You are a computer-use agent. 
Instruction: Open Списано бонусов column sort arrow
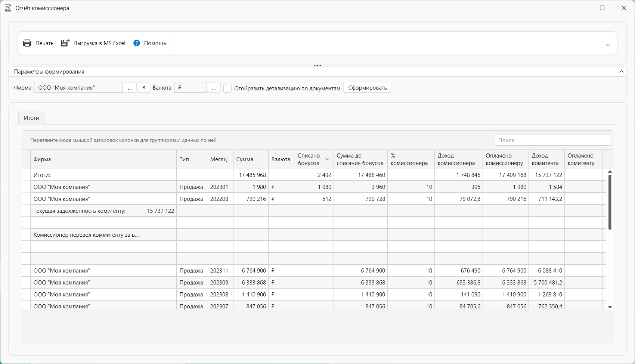click(328, 159)
